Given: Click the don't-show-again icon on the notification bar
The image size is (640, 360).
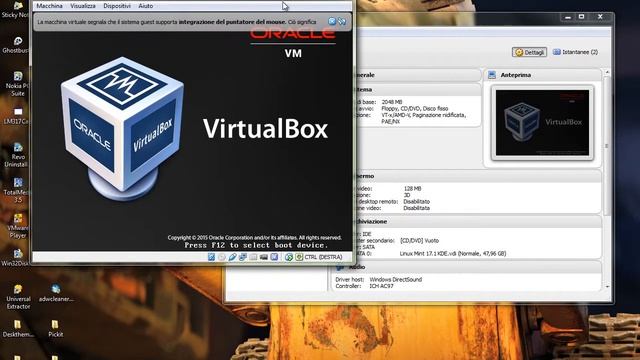Looking at the screenshot, I should coord(342,21).
